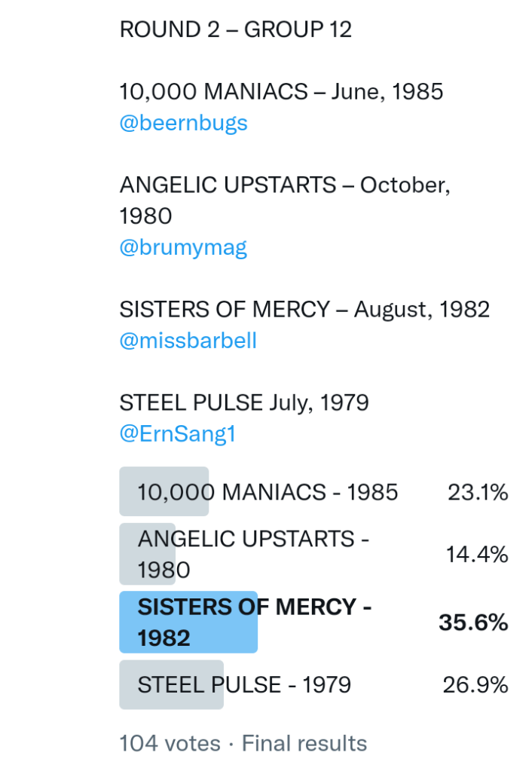Image resolution: width=532 pixels, height=771 pixels.
Task: Click the 23.1% poll result
Action: pos(478,493)
